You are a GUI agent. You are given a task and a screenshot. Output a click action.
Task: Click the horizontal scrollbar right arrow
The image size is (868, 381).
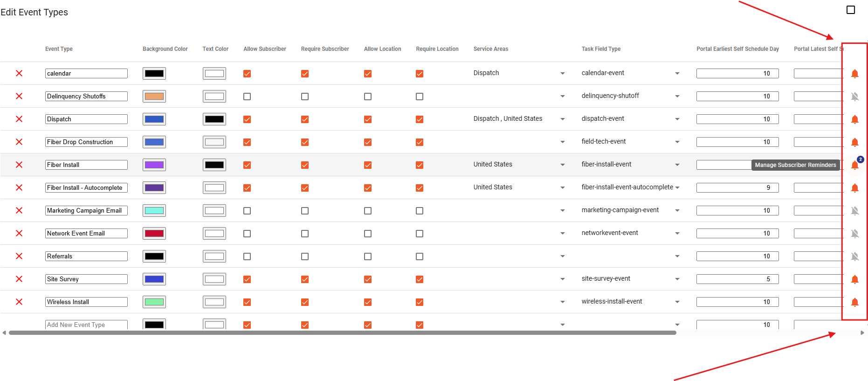[x=862, y=333]
